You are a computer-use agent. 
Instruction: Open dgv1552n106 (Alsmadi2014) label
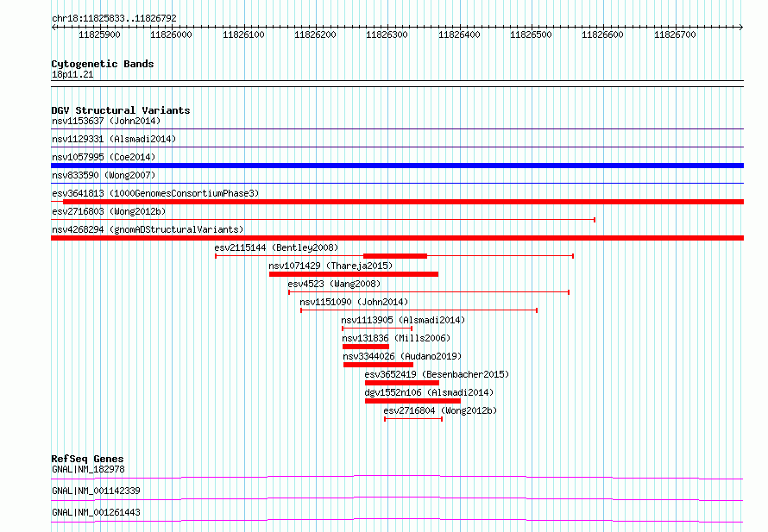tap(429, 392)
